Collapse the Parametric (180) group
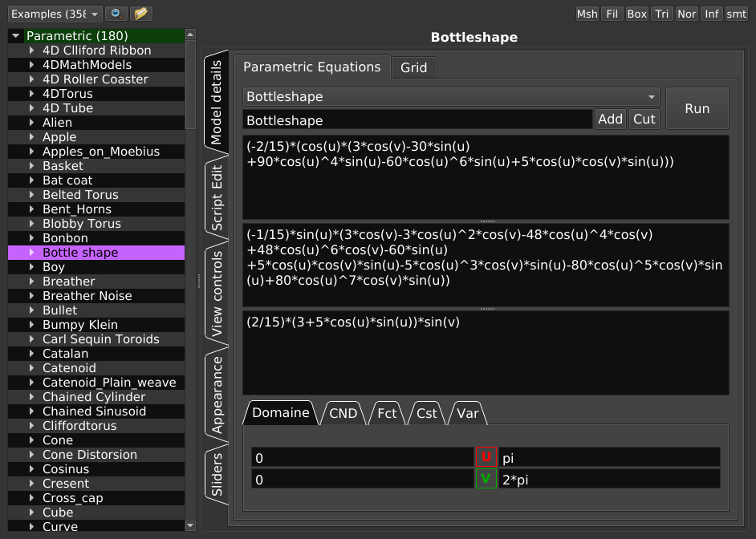This screenshot has height=539, width=756. [x=16, y=35]
